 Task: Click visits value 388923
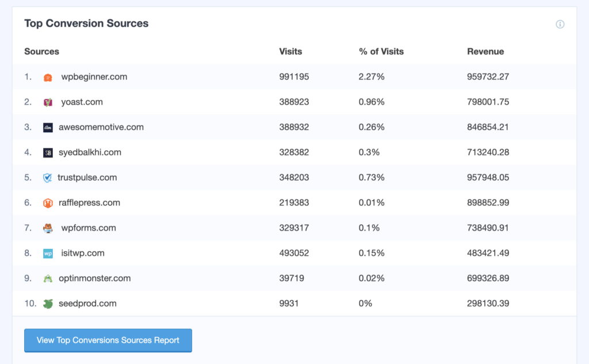point(294,102)
